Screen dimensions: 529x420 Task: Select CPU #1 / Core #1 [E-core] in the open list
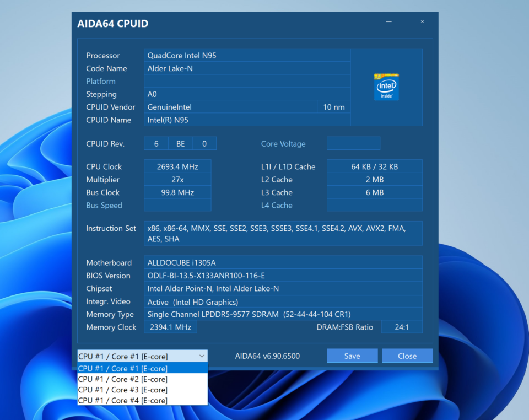(x=142, y=368)
